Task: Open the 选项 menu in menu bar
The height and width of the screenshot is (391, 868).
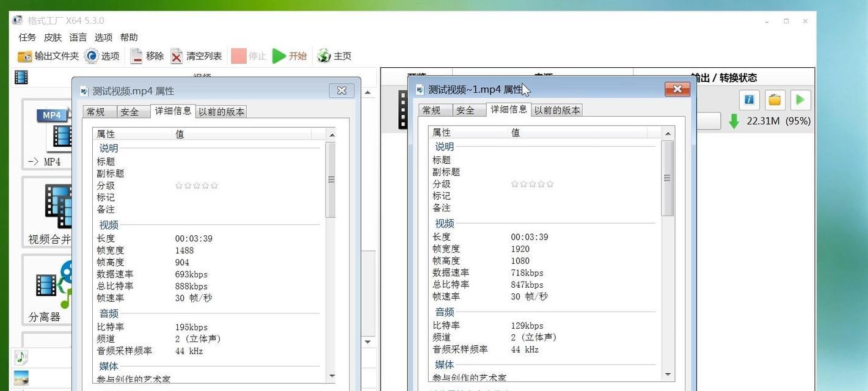Action: click(103, 37)
